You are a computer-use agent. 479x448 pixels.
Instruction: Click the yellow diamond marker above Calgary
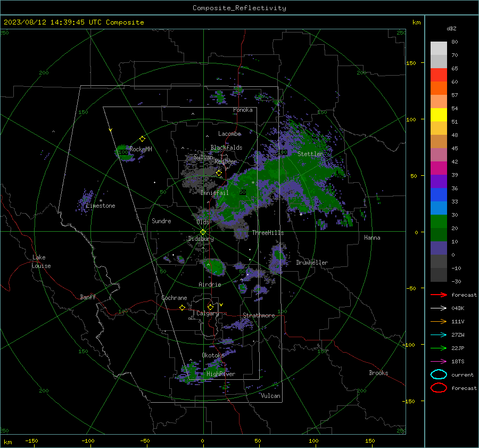point(210,307)
